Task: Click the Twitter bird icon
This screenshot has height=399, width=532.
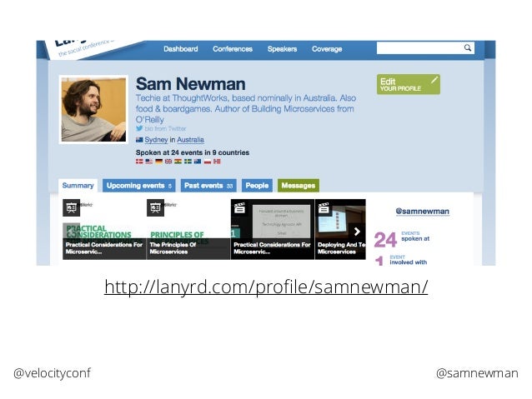Action: (x=139, y=128)
